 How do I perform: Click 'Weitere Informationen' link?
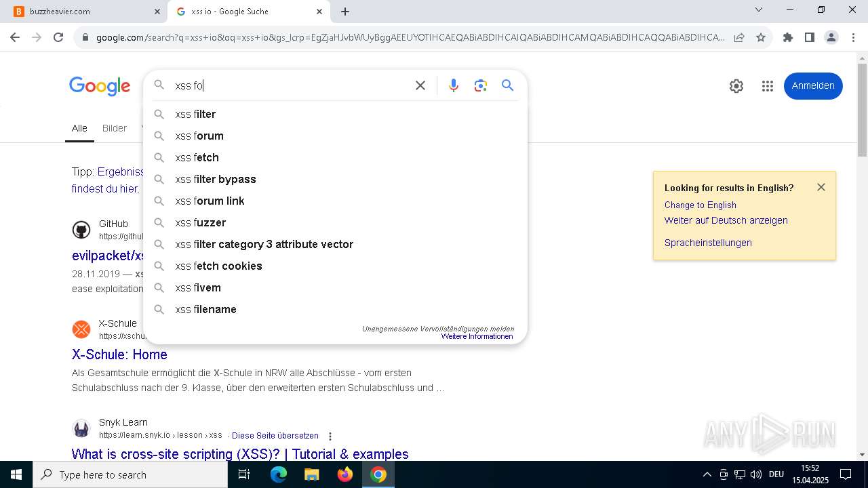click(477, 336)
